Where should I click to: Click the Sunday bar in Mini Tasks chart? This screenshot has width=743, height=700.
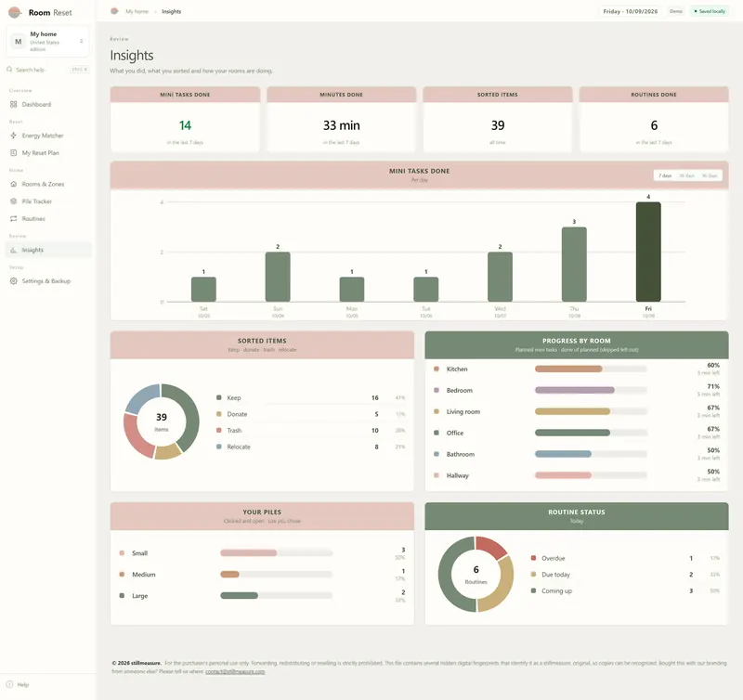point(278,277)
